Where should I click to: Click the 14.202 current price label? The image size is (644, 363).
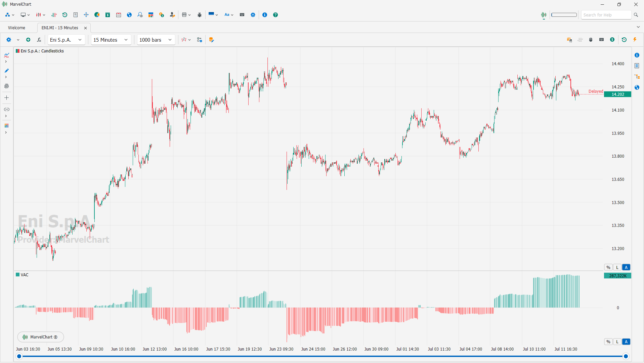617,94
